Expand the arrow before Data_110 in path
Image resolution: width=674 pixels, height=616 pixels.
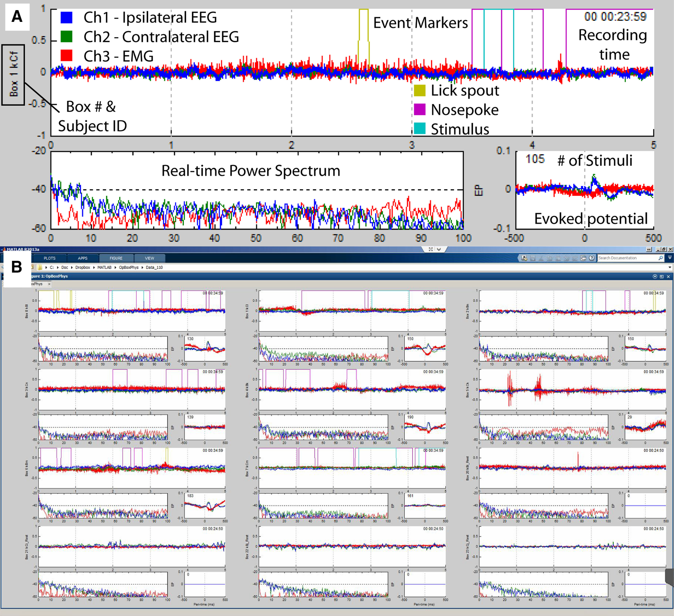tap(142, 267)
